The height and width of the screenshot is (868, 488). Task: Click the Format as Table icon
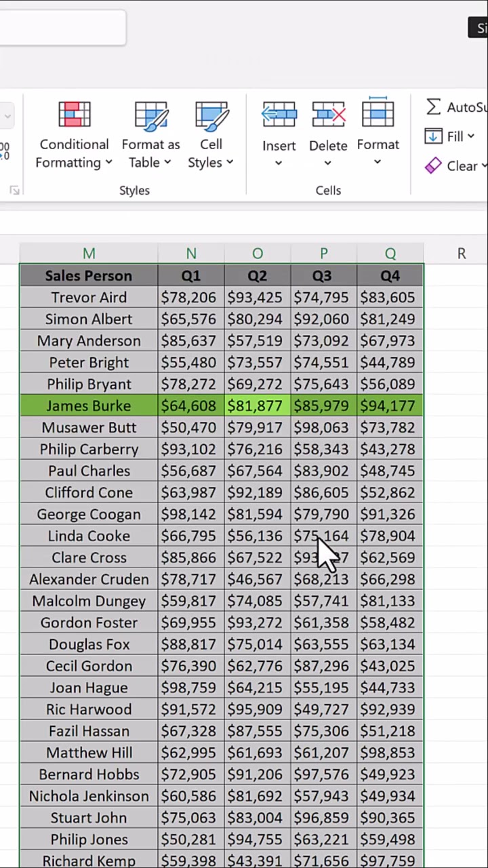(150, 115)
